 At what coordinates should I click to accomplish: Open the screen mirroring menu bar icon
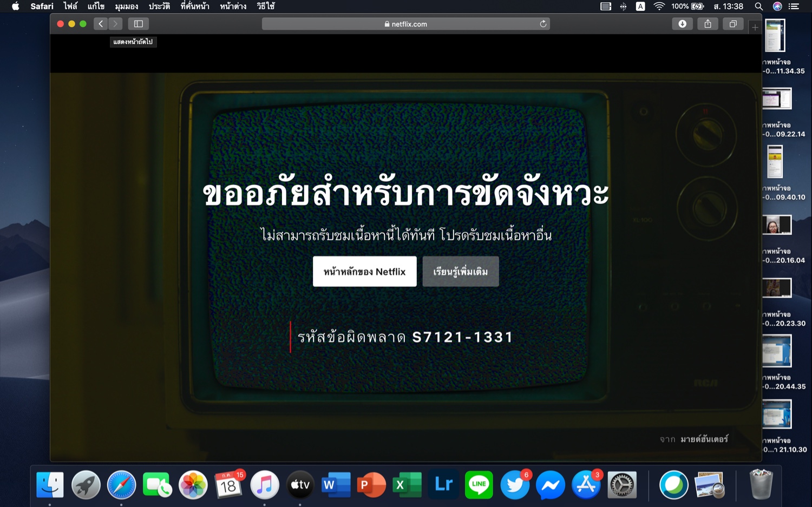606,6
